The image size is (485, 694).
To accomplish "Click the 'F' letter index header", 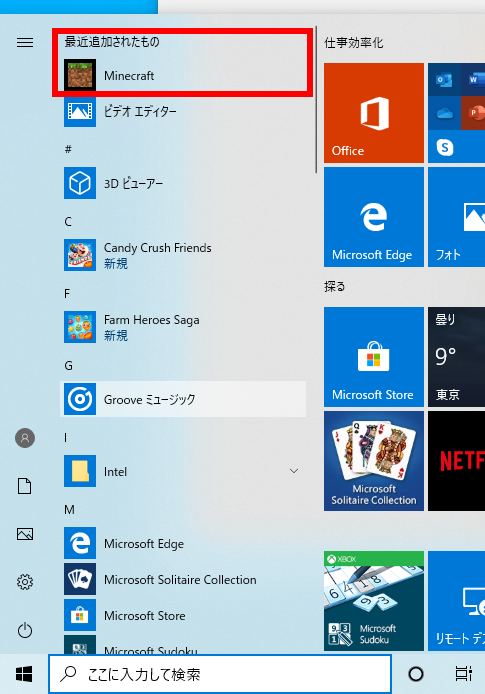I will coord(67,293).
